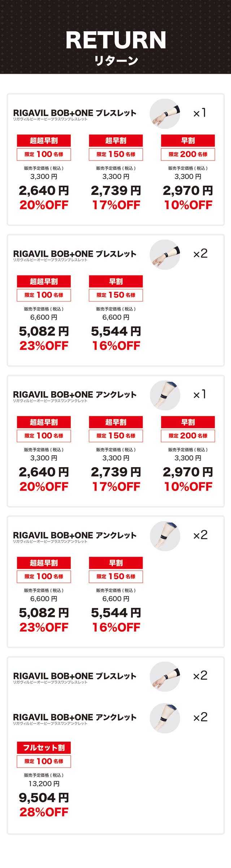Click bracelet product photo in first ×1 card
Image resolution: width=231 pixels, height=868 pixels.
(x=165, y=114)
